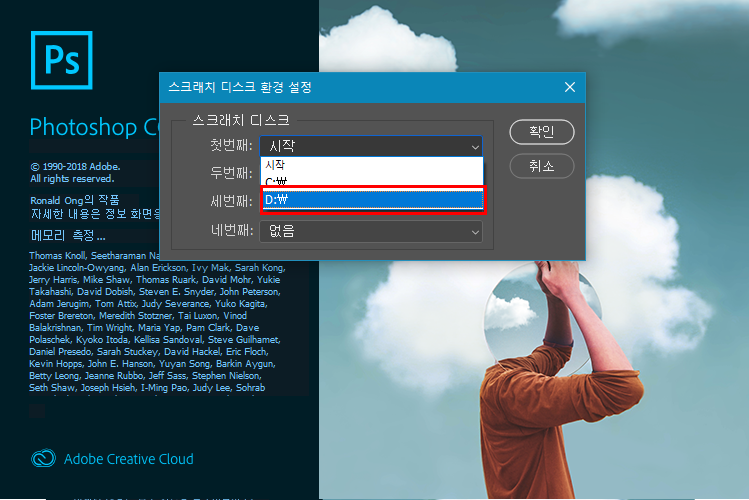Click the dialog title 스크래치 디스크 환경 설정
The width and height of the screenshot is (749, 500).
(x=240, y=87)
